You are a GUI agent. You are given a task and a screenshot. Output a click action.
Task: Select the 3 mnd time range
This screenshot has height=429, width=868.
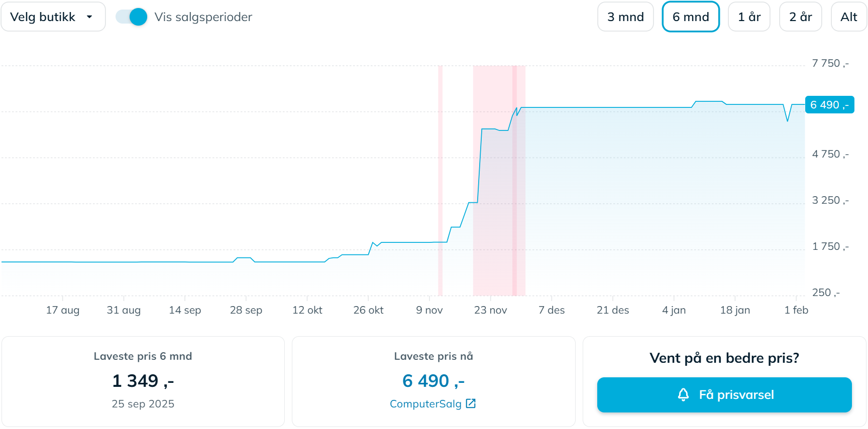[x=625, y=17]
